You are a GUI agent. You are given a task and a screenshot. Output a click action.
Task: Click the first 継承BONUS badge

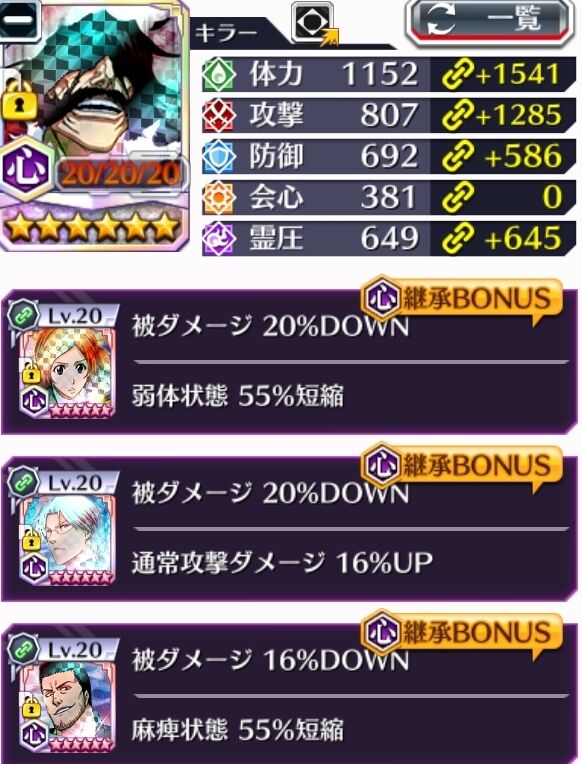click(x=461, y=298)
